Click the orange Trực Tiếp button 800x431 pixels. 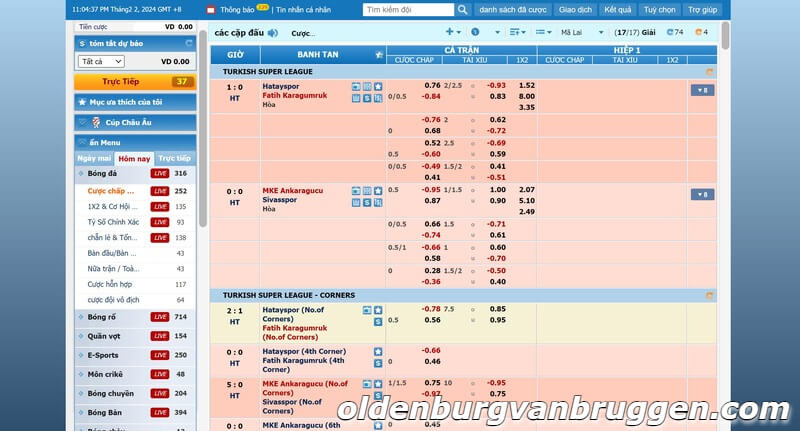135,82
